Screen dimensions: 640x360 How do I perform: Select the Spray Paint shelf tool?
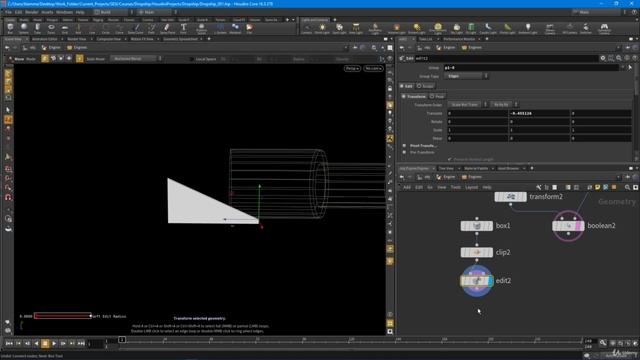[167, 29]
